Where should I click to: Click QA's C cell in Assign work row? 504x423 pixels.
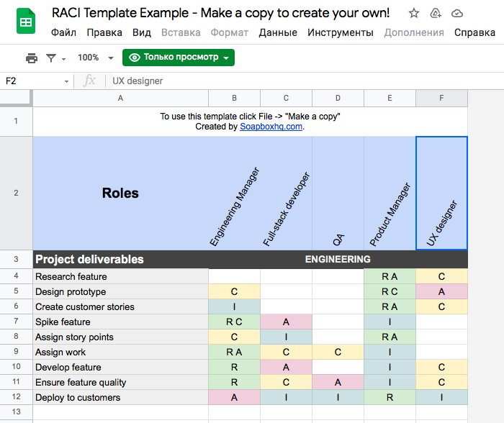[x=338, y=352]
